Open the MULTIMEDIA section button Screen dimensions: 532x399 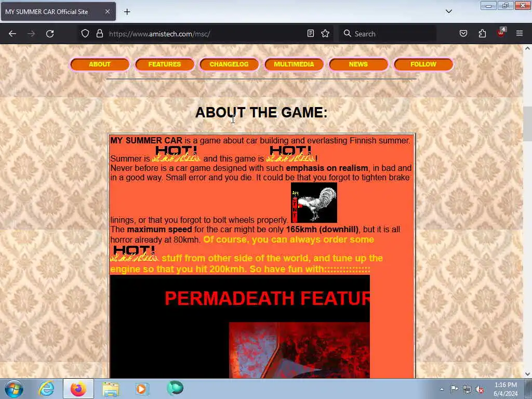(294, 64)
